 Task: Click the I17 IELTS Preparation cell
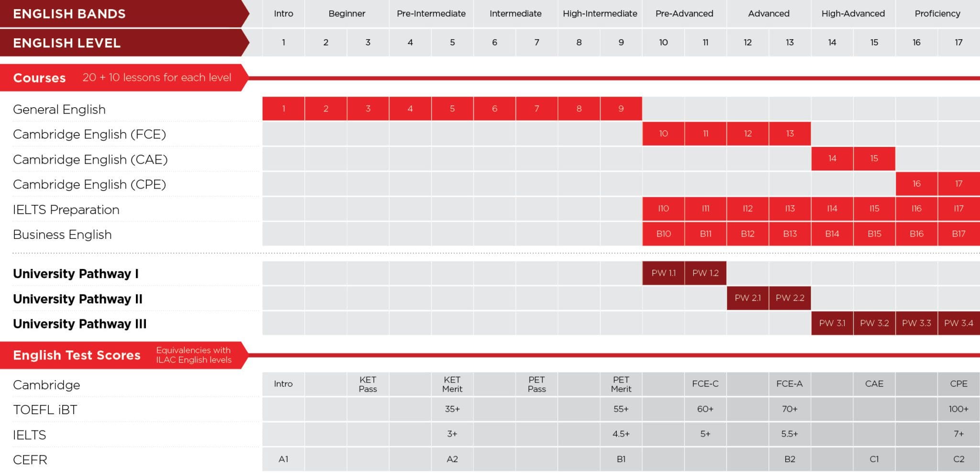click(958, 209)
